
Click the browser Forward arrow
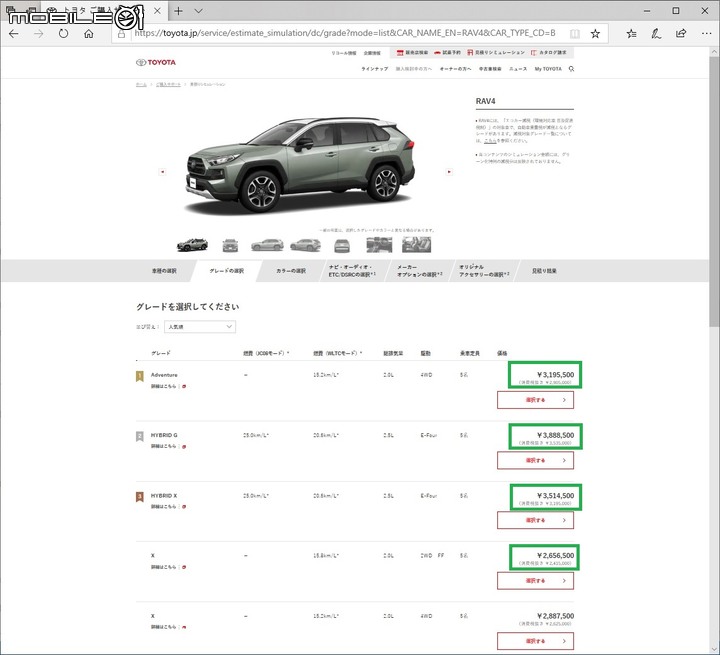[39, 34]
